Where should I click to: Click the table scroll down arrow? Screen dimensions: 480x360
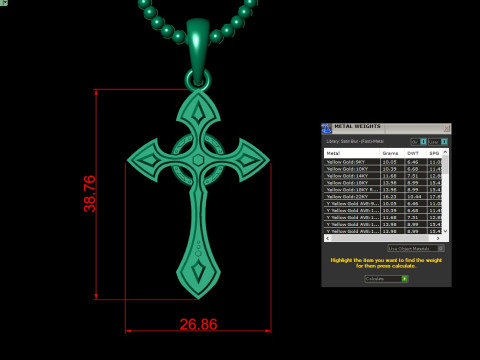[x=445, y=231]
